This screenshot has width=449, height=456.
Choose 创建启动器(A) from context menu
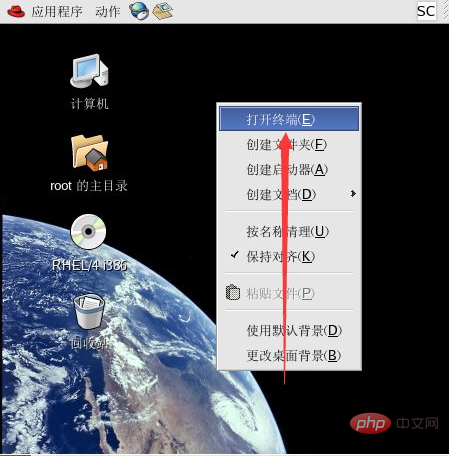coord(289,169)
